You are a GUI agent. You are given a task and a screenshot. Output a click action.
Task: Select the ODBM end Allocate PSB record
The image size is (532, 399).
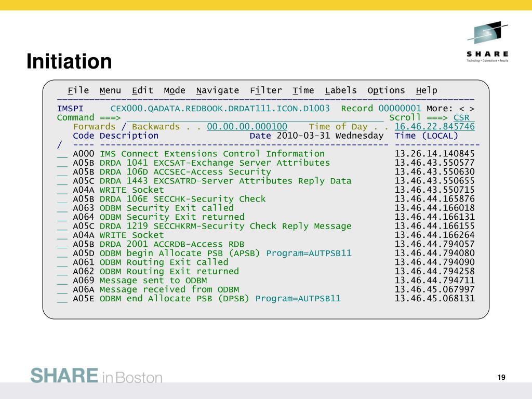pyautogui.click(x=265, y=299)
